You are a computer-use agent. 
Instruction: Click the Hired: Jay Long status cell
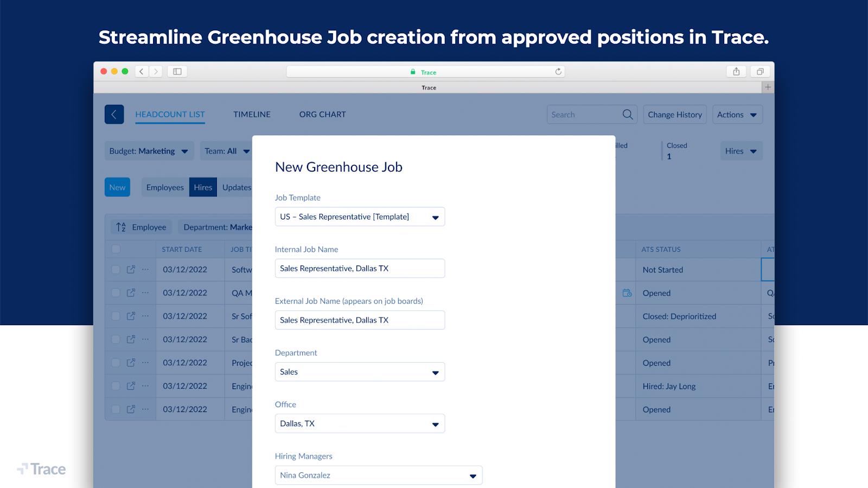pos(698,386)
